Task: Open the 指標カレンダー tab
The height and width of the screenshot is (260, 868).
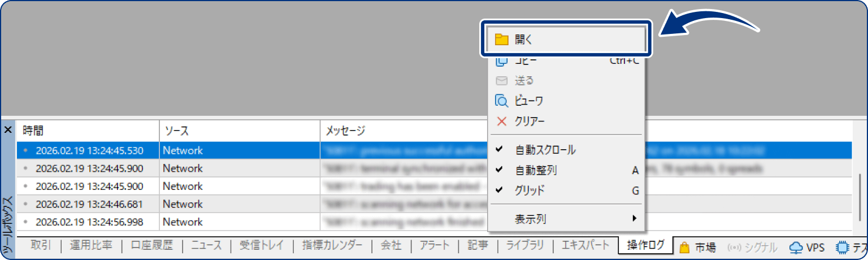Action: click(x=332, y=245)
